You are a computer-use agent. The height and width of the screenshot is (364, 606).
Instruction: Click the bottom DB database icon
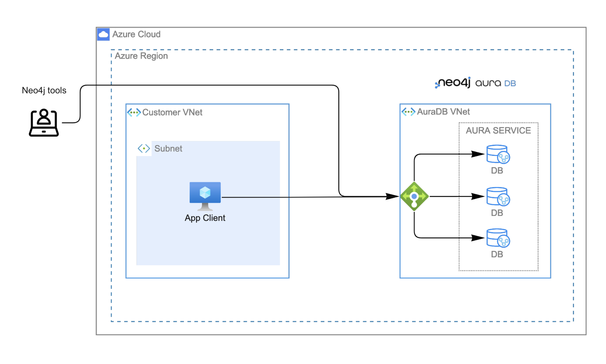498,238
